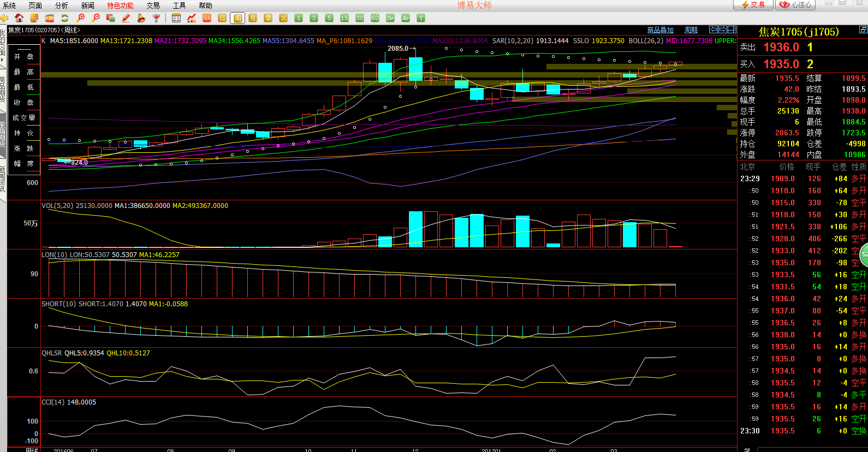Open the 周期 link
The image size is (868, 452).
coord(691,30)
